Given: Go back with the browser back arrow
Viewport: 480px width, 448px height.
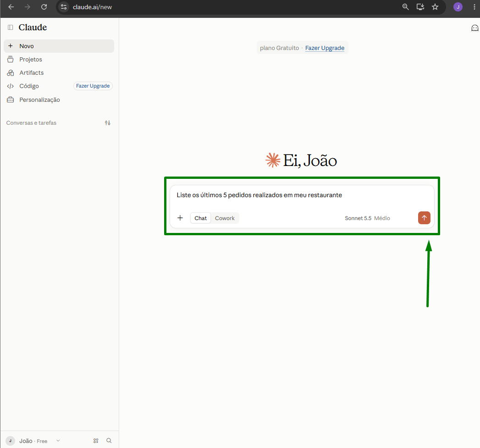Looking at the screenshot, I should click(x=11, y=7).
